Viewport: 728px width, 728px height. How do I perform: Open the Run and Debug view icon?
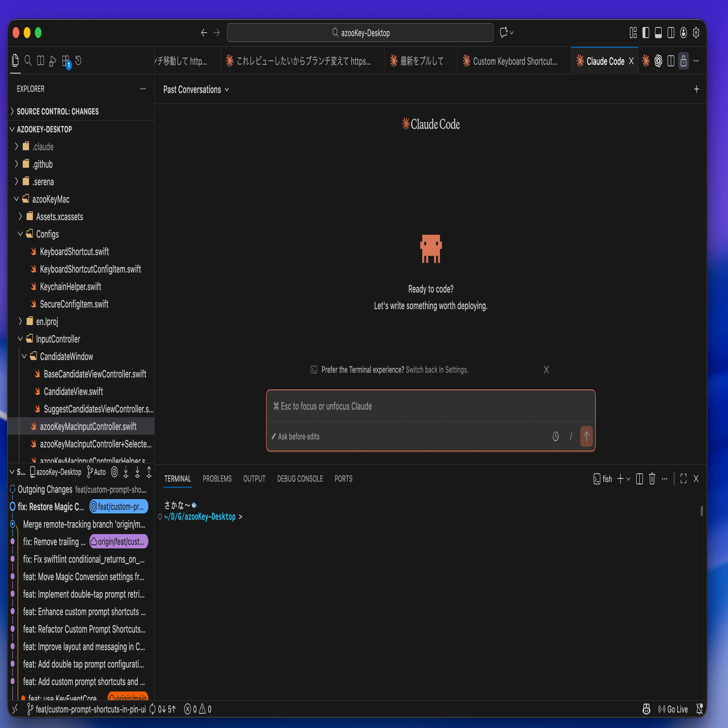click(53, 61)
